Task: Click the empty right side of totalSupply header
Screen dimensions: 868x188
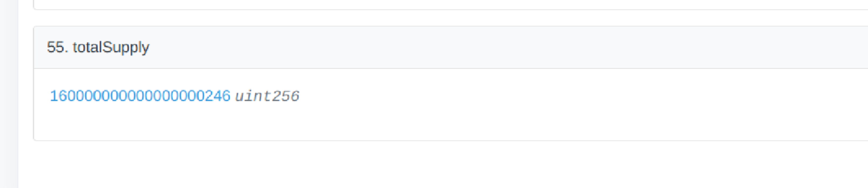Action: click(606, 48)
